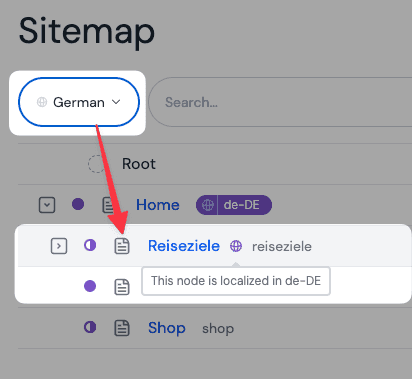Open the Reiseziele page link
Image resolution: width=412 pixels, height=379 pixels.
pos(184,246)
